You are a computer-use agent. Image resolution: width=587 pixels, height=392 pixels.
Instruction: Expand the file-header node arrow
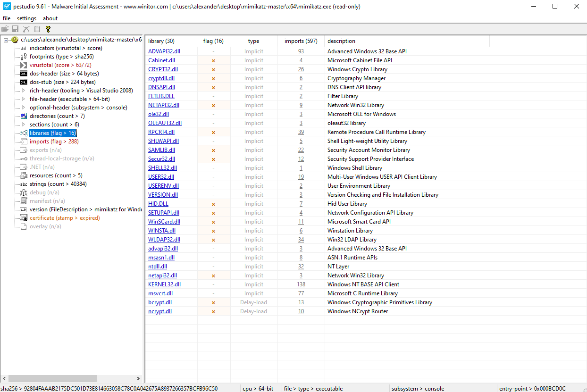tap(24, 99)
